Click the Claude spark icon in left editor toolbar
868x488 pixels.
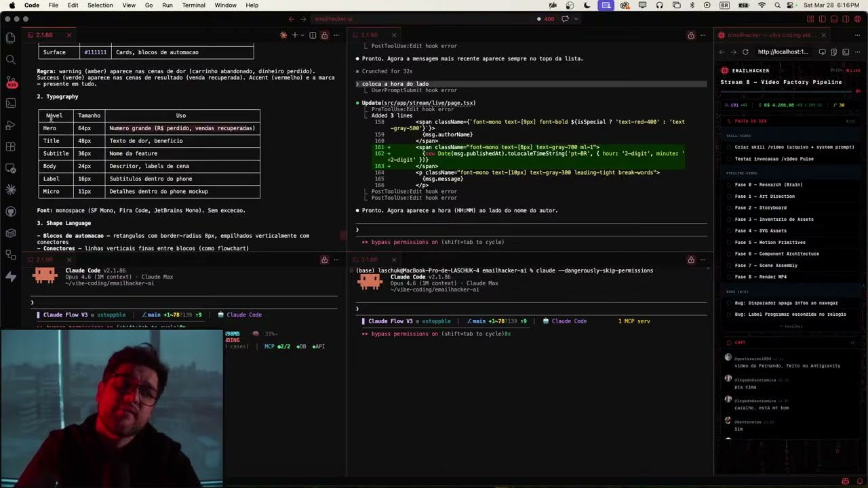tap(283, 35)
